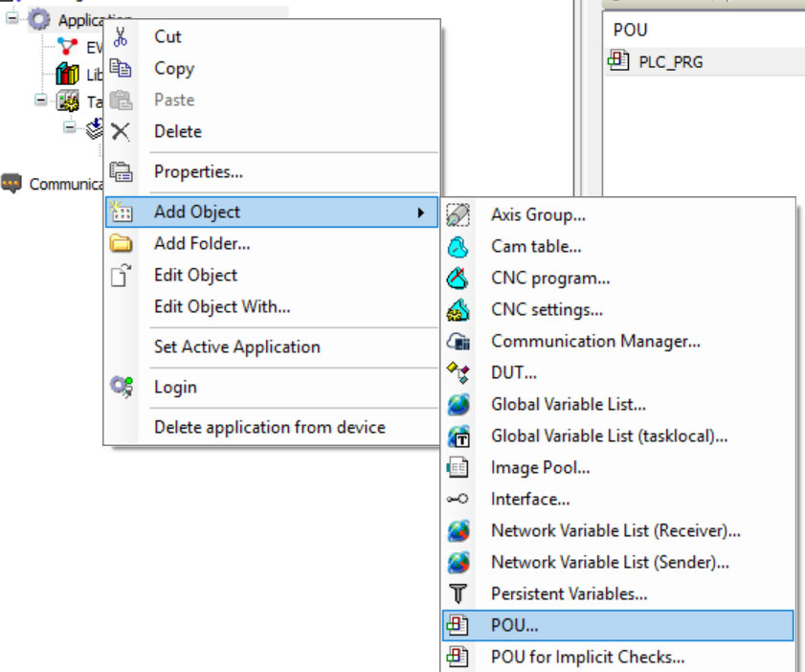
Task: Click the DUT icon
Action: [458, 373]
